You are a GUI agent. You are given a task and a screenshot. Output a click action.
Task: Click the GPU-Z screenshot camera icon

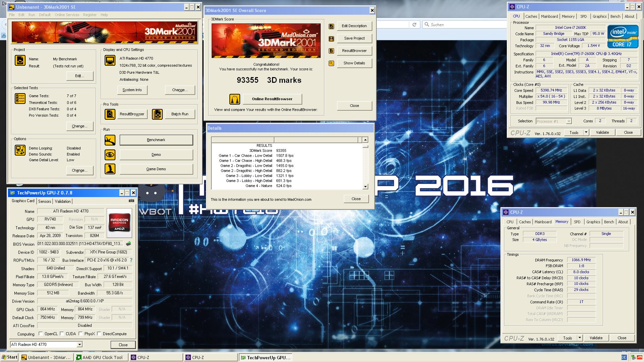pos(131,201)
